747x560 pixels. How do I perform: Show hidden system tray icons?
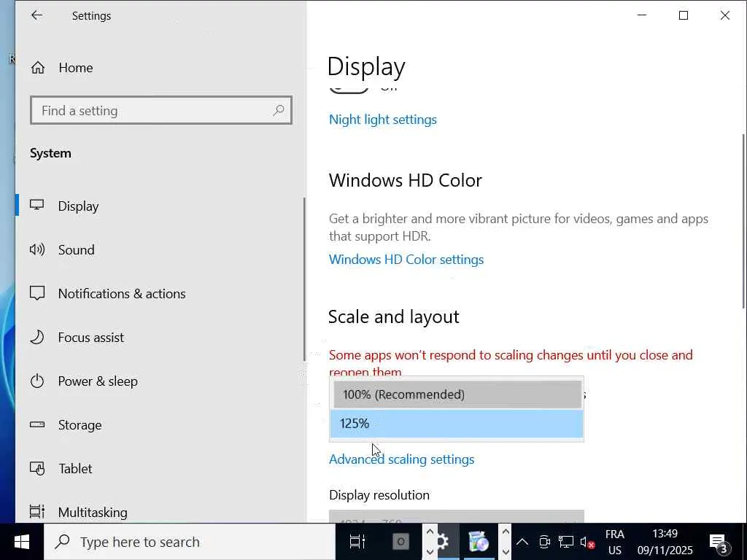coord(522,542)
